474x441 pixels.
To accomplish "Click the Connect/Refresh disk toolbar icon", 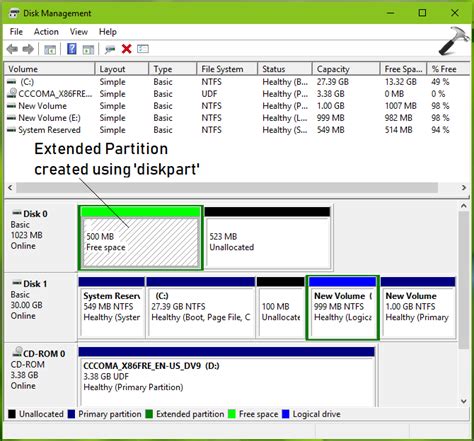I will tap(110, 50).
